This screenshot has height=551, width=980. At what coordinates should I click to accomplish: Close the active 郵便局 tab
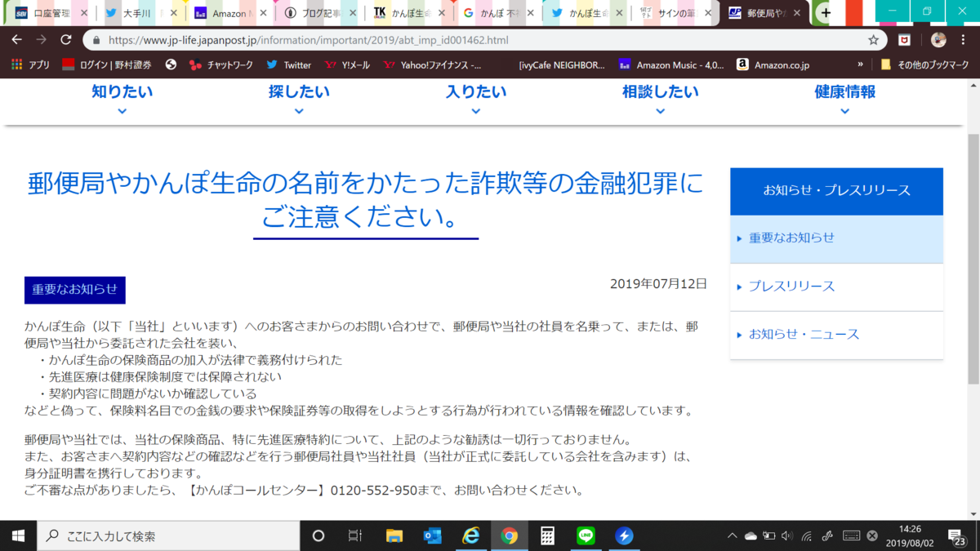click(x=797, y=13)
